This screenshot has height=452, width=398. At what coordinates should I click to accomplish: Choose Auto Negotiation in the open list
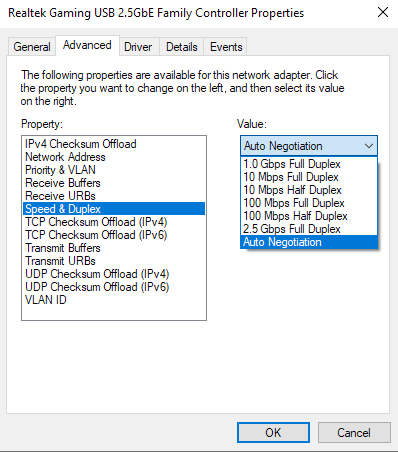(309, 242)
